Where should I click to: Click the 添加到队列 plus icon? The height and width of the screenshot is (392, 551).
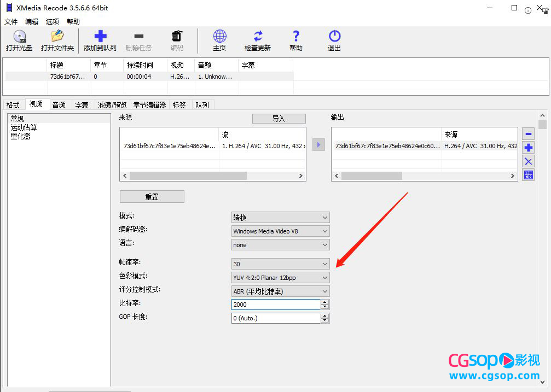tap(100, 37)
